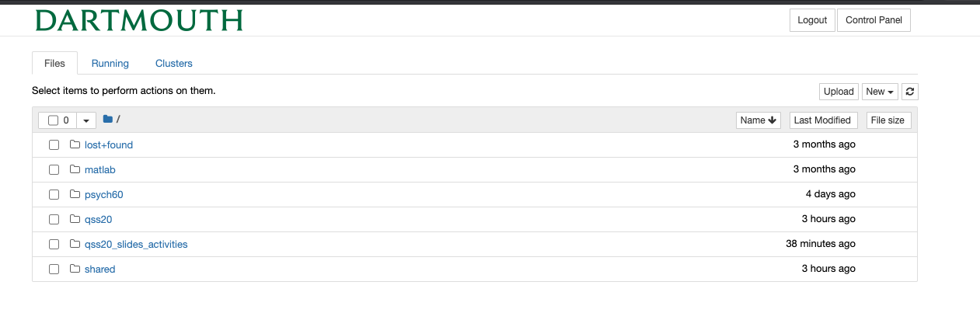
Task: Open the New dropdown menu
Action: (880, 92)
